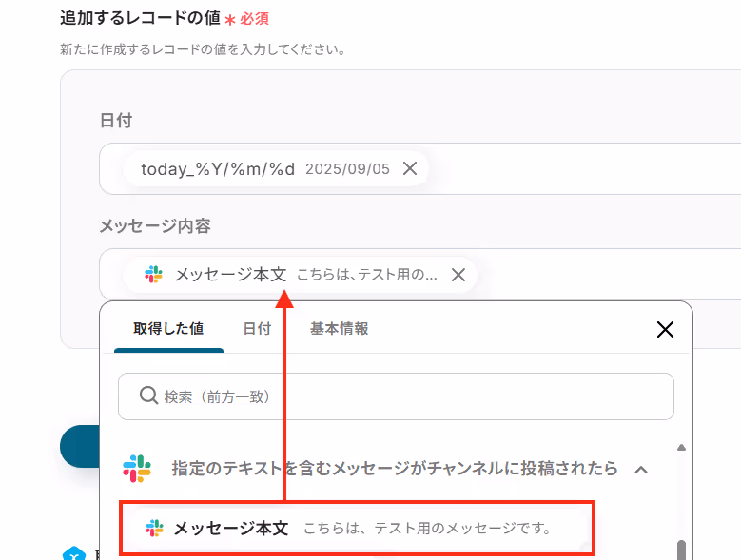Remove the today_%Y/%m/%d date chip
This screenshot has height=560, width=741.
coord(410,168)
